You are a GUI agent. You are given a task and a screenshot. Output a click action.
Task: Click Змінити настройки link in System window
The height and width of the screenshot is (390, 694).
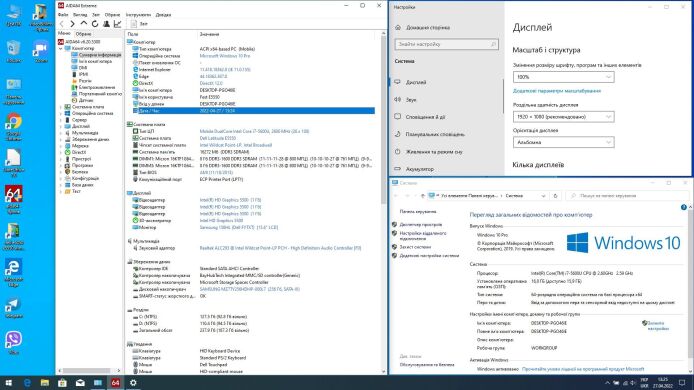[658, 326]
